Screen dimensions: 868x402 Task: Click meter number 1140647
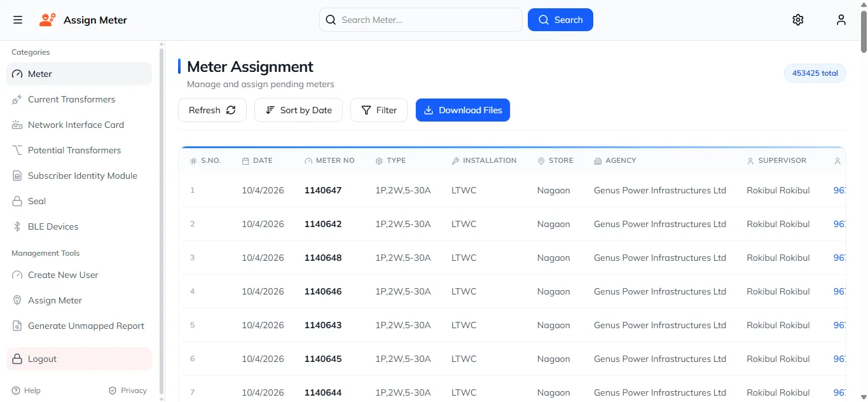(x=323, y=190)
